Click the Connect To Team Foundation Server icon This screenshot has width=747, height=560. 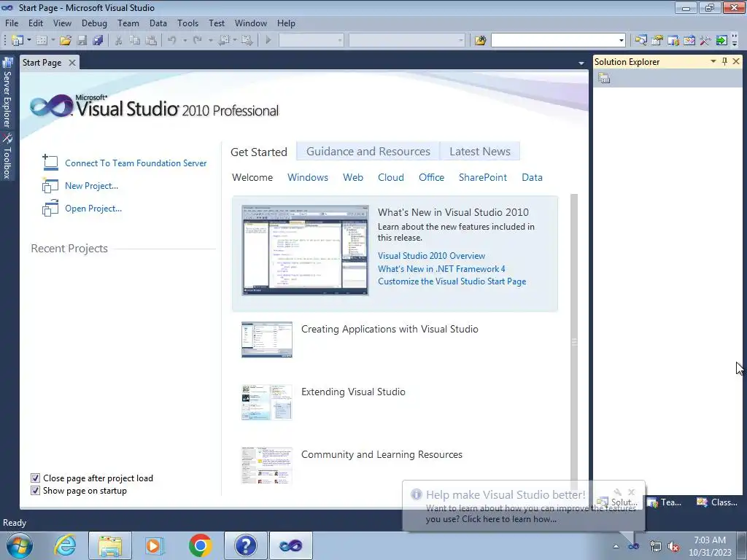tap(50, 163)
